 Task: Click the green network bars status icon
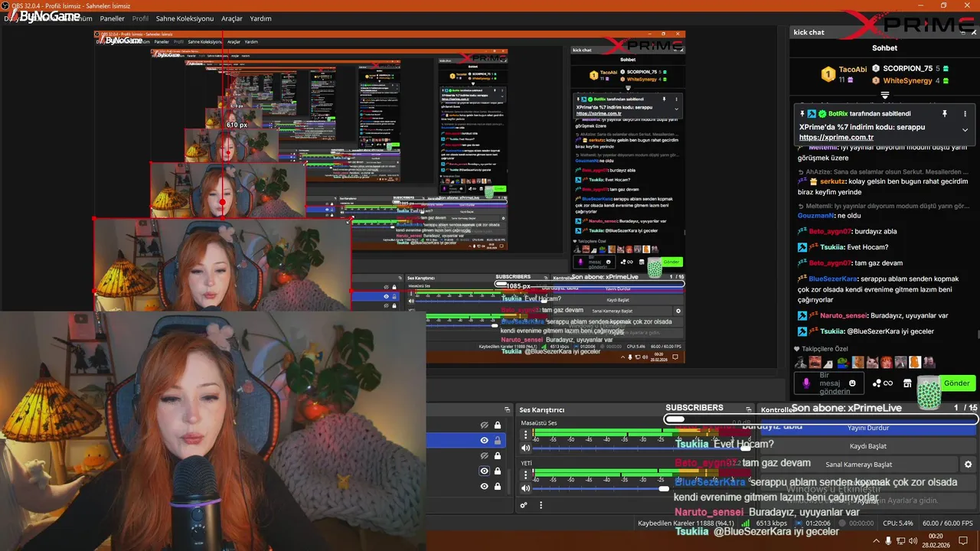tap(746, 523)
